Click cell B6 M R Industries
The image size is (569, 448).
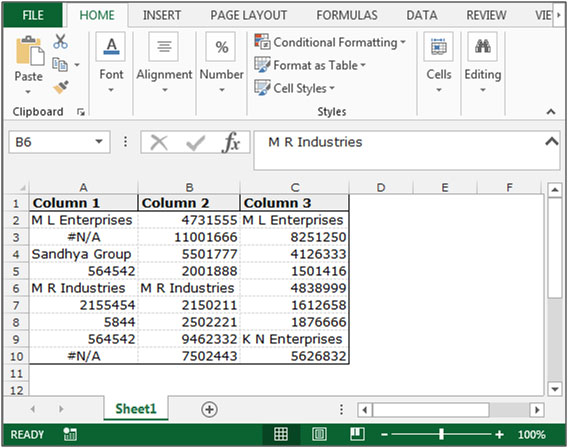[189, 288]
